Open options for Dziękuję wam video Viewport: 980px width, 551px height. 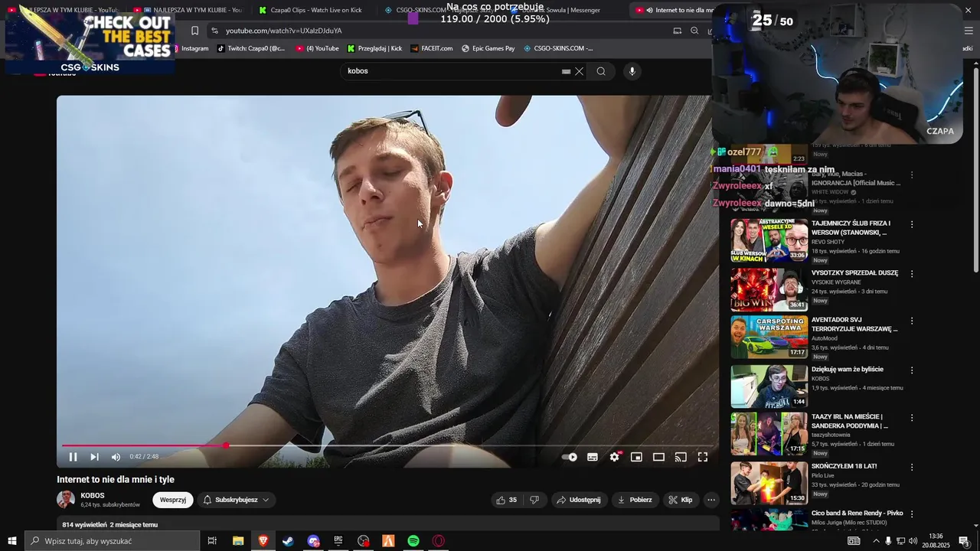click(912, 370)
